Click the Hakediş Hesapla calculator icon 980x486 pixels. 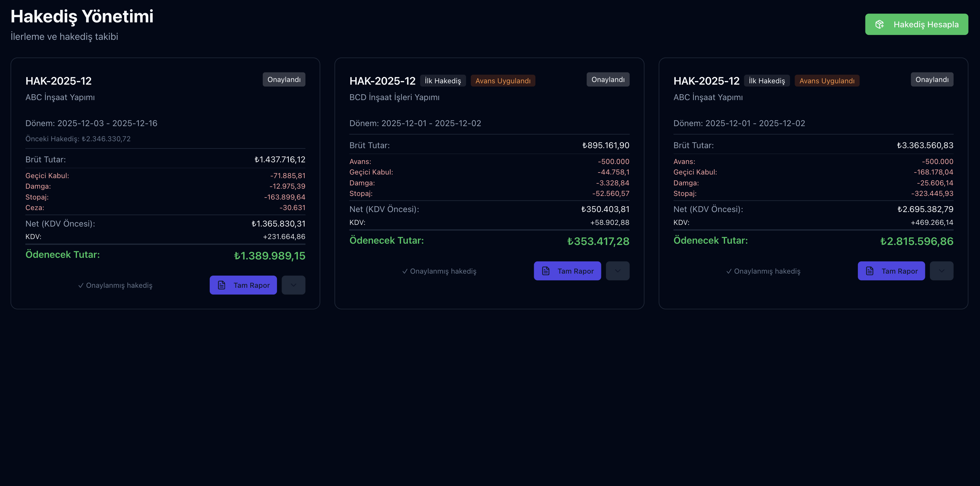(x=879, y=24)
